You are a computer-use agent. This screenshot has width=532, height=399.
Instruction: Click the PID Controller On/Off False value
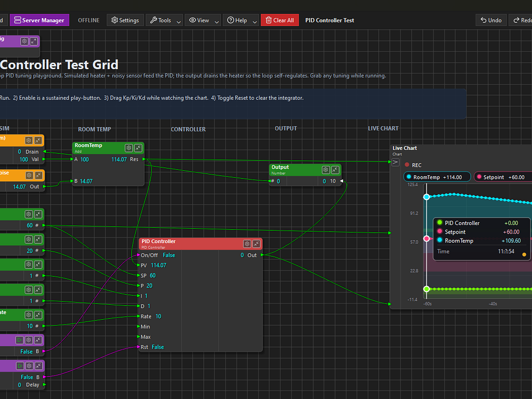[x=169, y=255]
